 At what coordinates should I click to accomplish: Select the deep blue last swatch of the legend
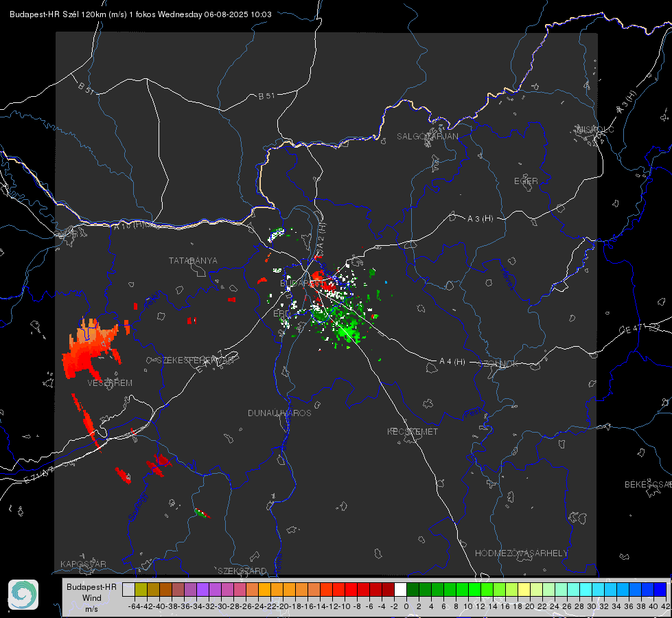click(660, 589)
